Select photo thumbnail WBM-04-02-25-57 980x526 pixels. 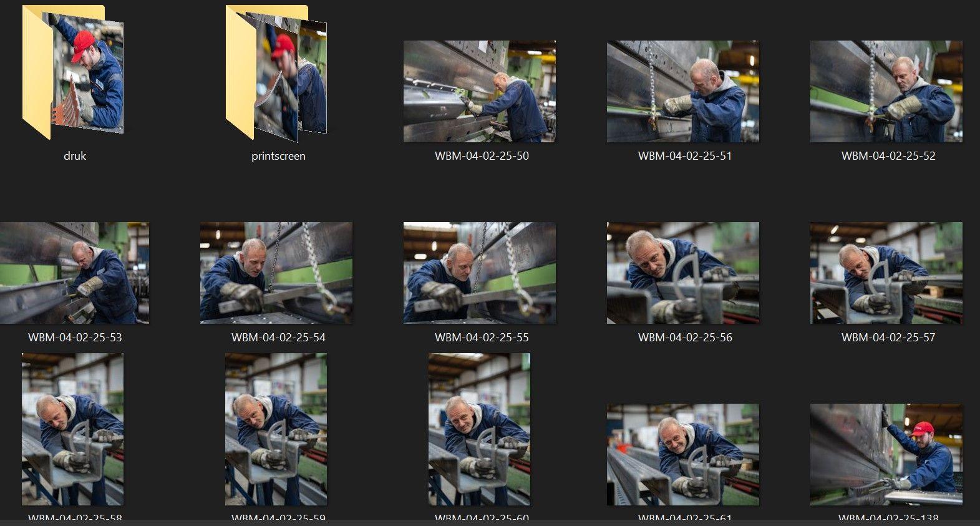pyautogui.click(x=886, y=273)
